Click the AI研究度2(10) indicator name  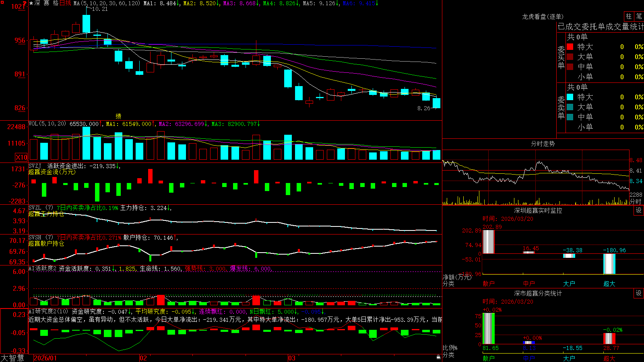(48, 311)
